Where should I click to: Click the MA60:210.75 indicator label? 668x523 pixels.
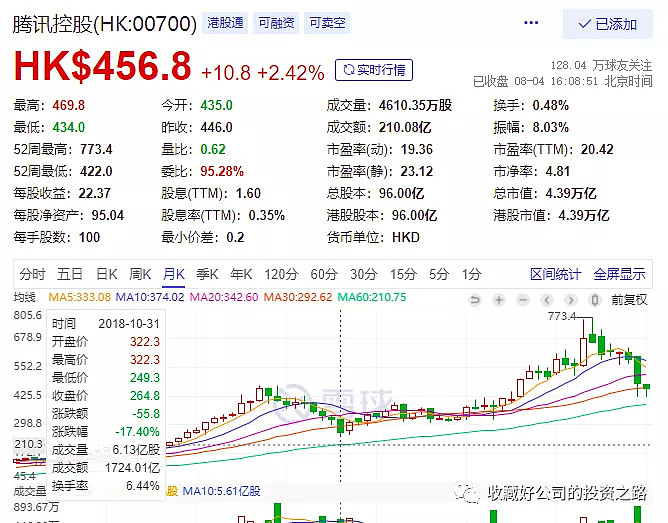372,297
